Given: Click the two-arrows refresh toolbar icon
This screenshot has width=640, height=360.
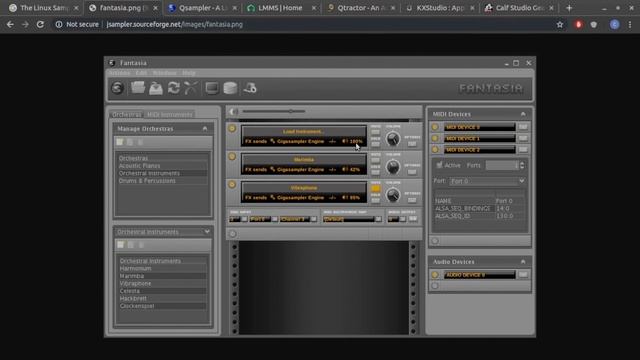Looking at the screenshot, I should pos(173,88).
